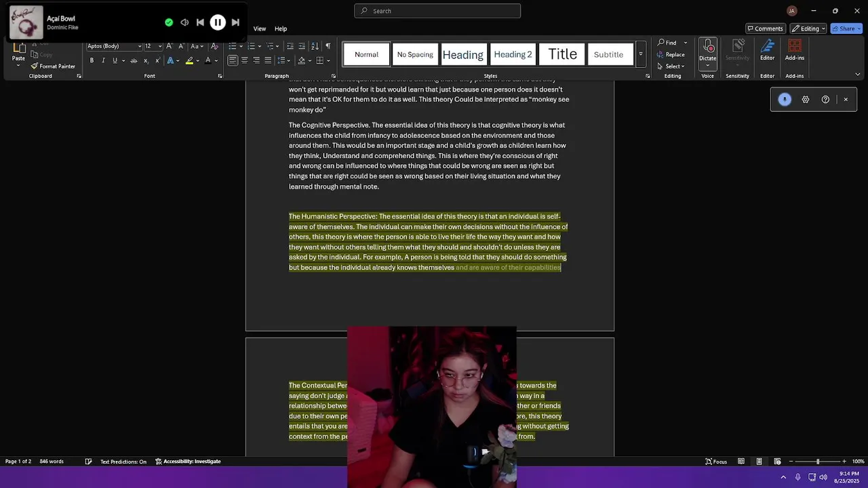Viewport: 868px width, 488px height.
Task: Open dictation help
Action: point(825,100)
